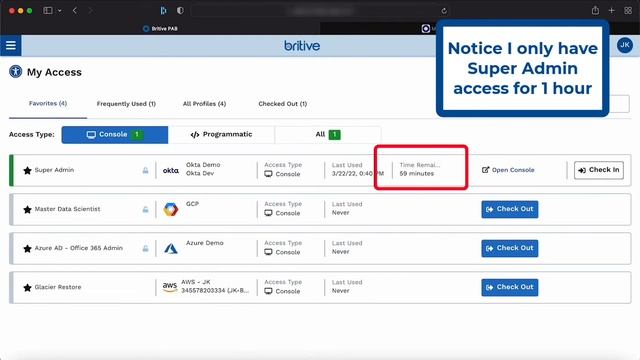Unfavorite Super Admin star
This screenshot has width=640, height=360.
[x=27, y=171]
